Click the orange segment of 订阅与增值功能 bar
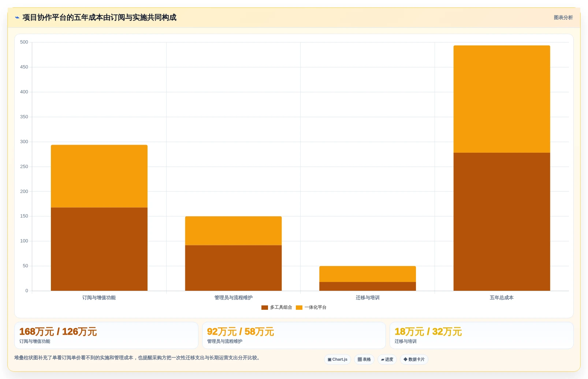 [99, 176]
